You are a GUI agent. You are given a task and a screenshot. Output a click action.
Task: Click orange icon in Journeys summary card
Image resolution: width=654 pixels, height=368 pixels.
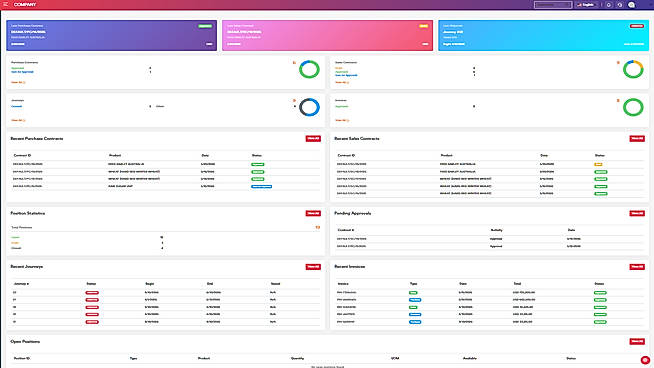click(294, 101)
